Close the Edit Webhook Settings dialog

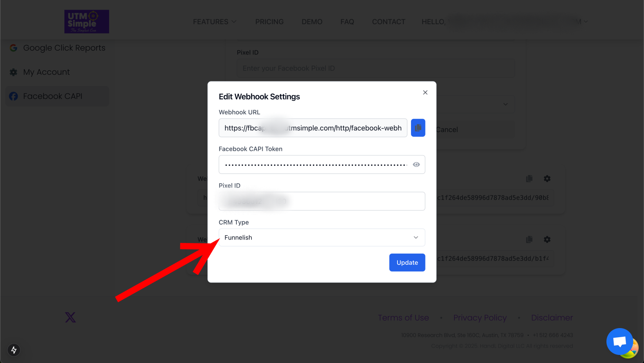425,92
